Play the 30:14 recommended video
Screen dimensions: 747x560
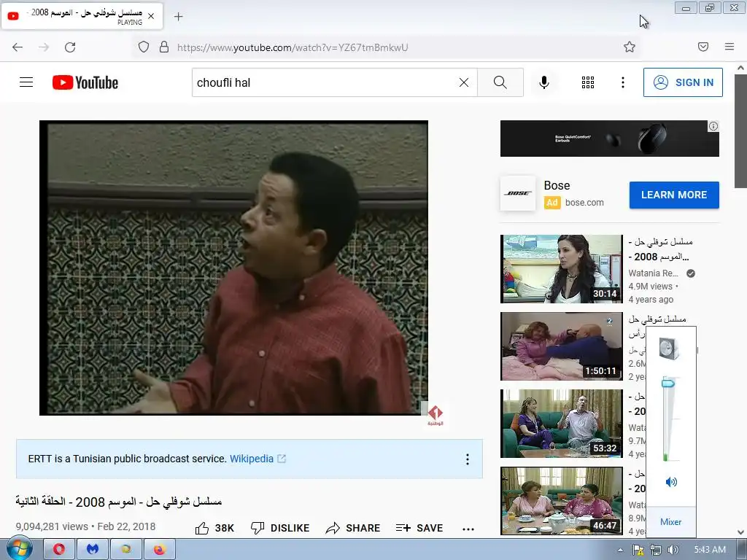click(561, 269)
